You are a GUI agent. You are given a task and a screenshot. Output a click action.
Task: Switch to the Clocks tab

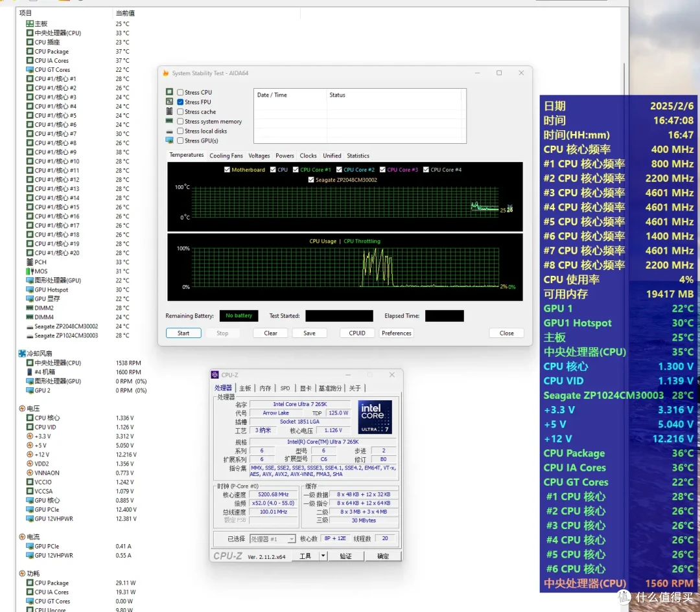pyautogui.click(x=308, y=155)
